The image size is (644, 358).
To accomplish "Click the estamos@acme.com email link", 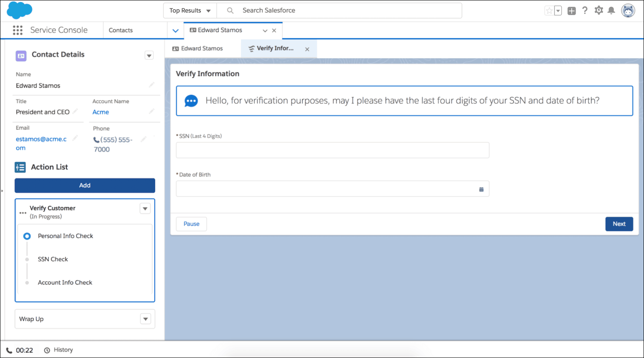I will point(41,143).
